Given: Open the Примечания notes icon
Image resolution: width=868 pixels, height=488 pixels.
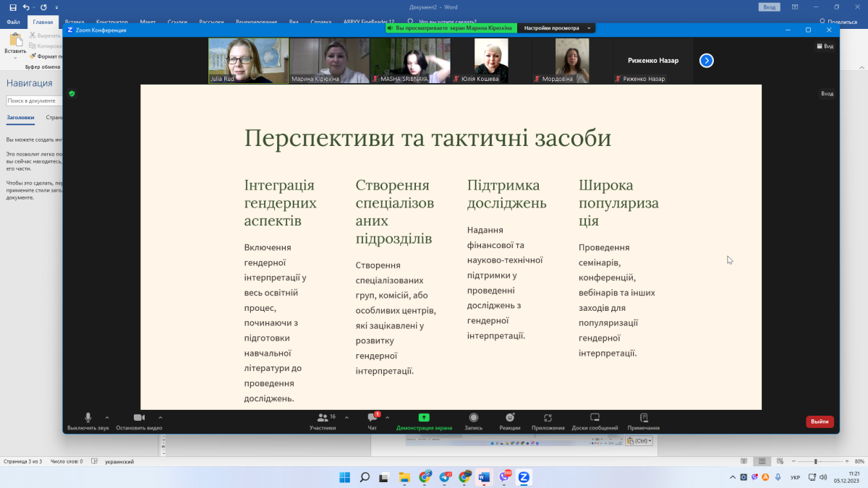Looking at the screenshot, I should click(x=643, y=418).
